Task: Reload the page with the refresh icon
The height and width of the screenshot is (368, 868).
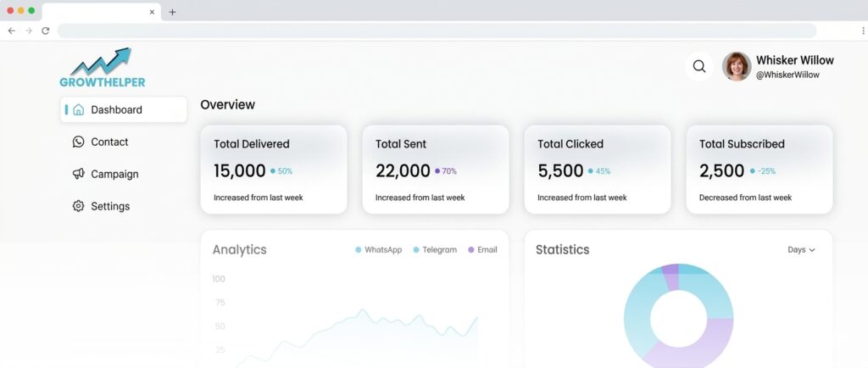Action: click(45, 31)
